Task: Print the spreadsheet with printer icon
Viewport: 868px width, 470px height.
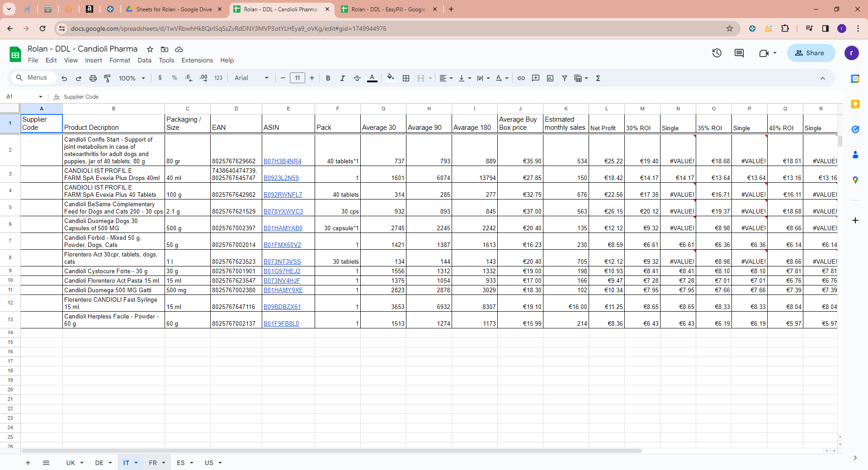Action: pos(93,78)
